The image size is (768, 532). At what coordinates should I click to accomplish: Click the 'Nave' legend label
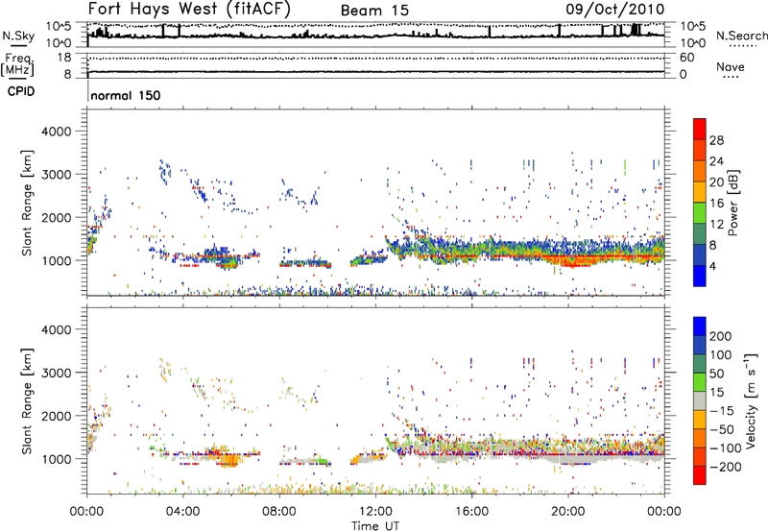pos(730,67)
